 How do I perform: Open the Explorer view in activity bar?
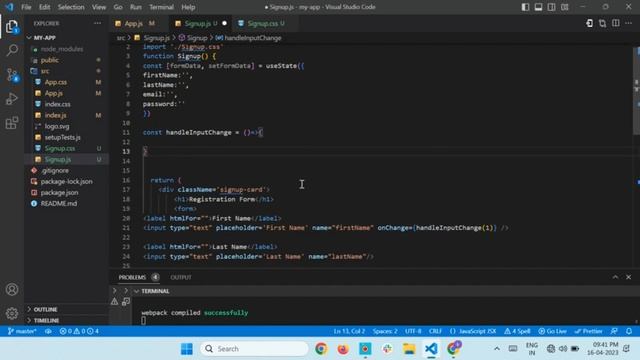(x=12, y=27)
